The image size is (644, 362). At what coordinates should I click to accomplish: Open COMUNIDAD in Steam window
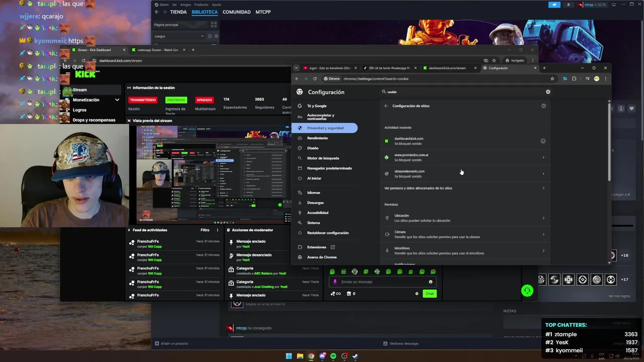[x=236, y=12]
